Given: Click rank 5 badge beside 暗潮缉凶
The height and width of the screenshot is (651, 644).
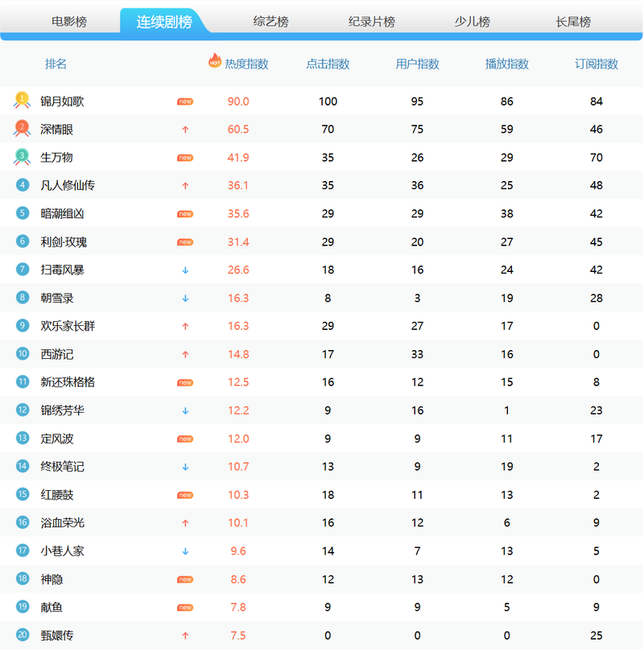Looking at the screenshot, I should point(23,213).
